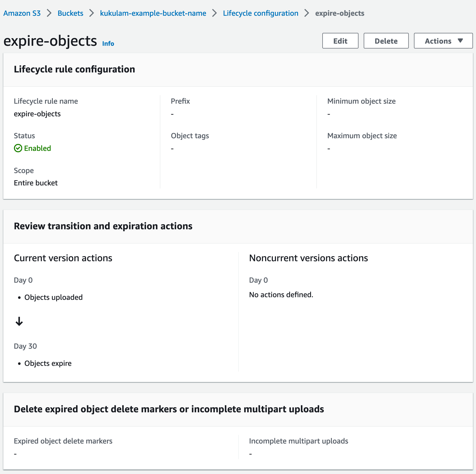Click the down arrow between Day 0 and Day 30
Viewport: 476px width, 474px height.
19,322
